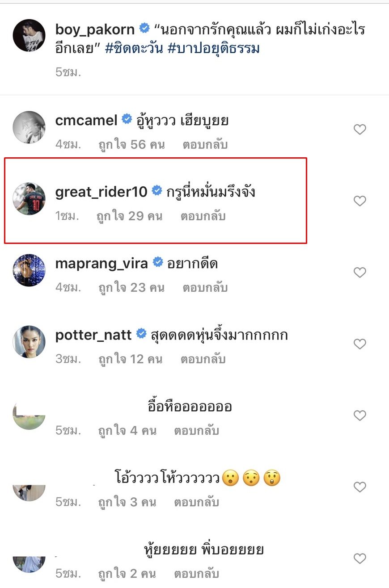Screen dimensions: 389x588
Task: Like the comment with three surprised emojis
Action: (360, 487)
